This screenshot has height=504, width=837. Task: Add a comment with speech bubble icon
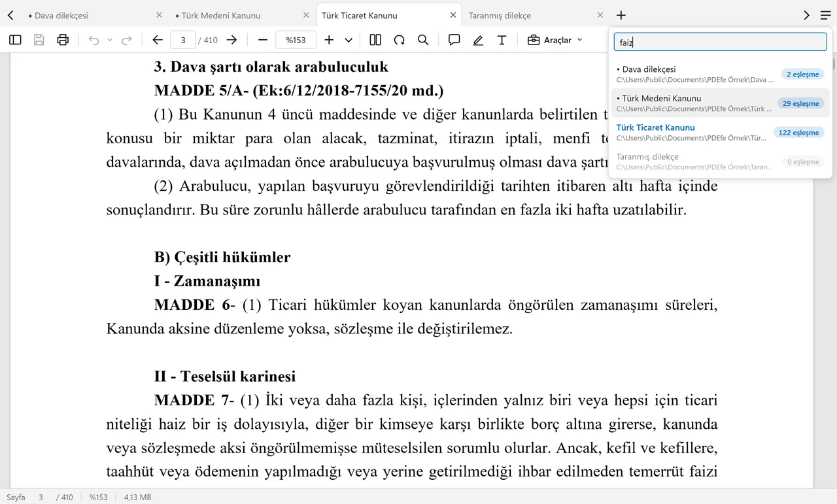click(454, 40)
